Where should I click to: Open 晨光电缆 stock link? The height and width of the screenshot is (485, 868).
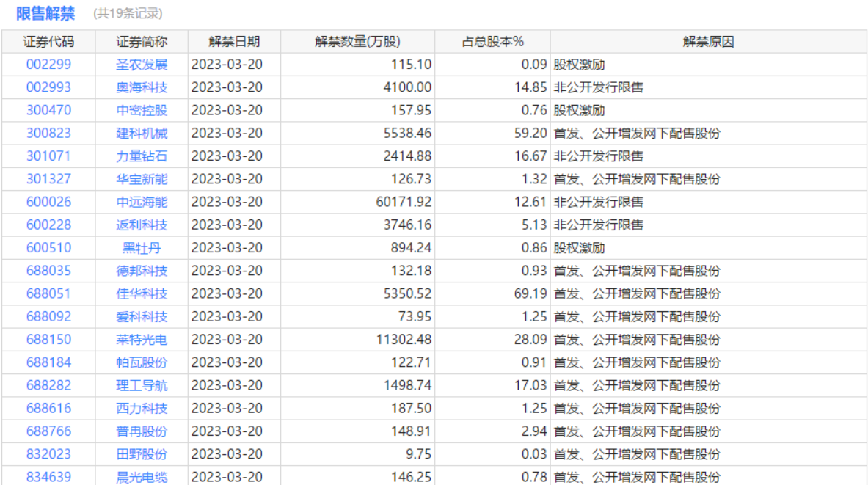[142, 477]
